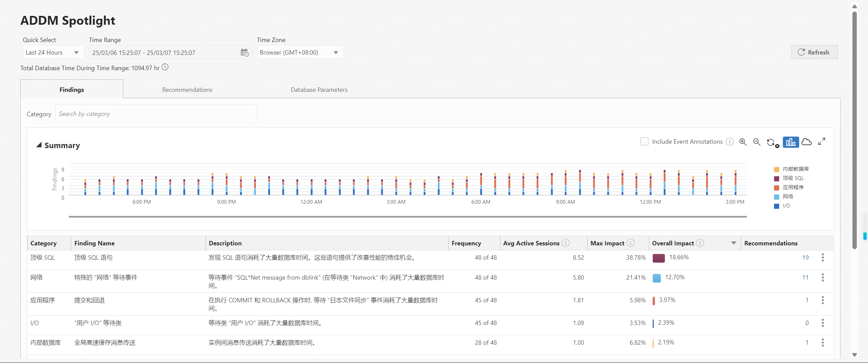868x363 pixels.
Task: Collapse the Summary section
Action: click(x=39, y=145)
